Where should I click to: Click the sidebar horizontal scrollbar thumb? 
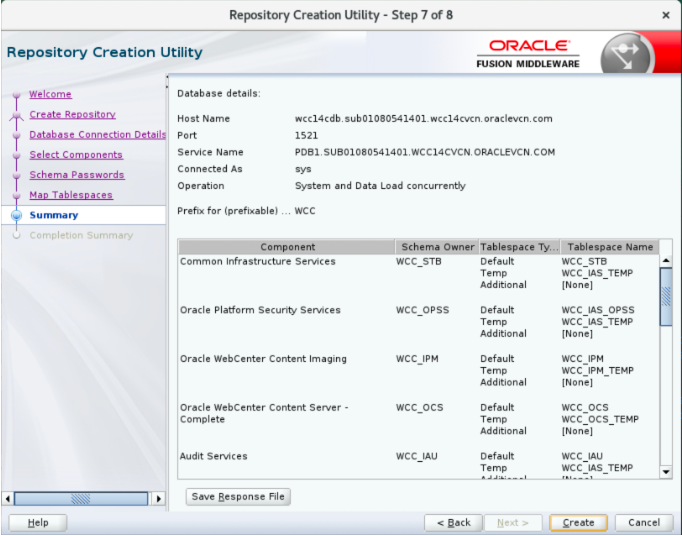81,499
